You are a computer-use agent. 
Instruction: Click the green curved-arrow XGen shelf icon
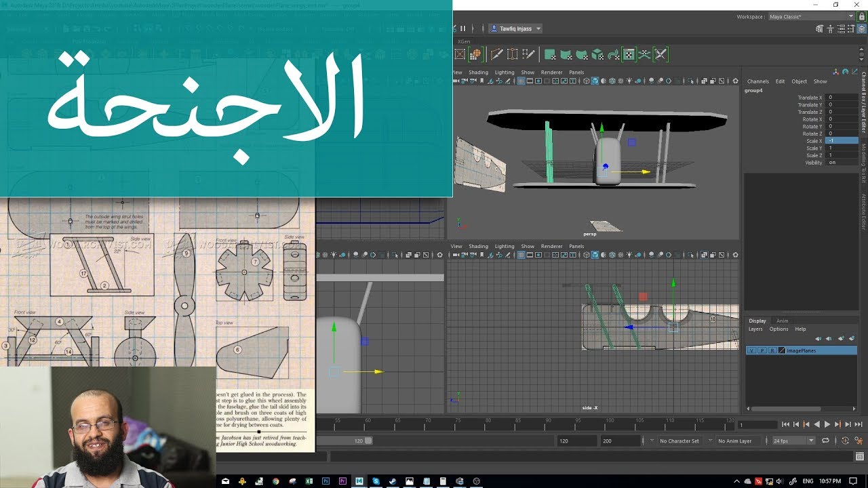(613, 54)
